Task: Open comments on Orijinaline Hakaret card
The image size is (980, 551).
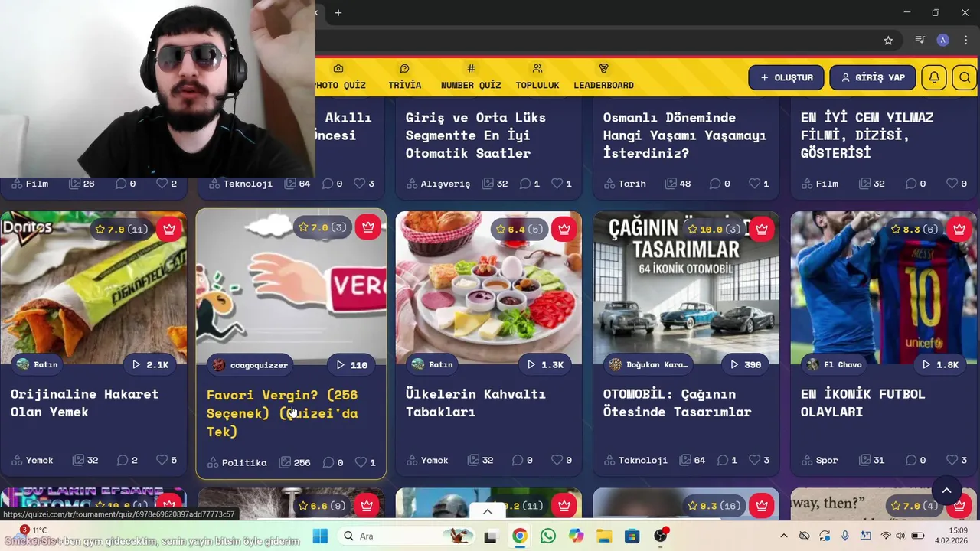Action: (x=127, y=460)
